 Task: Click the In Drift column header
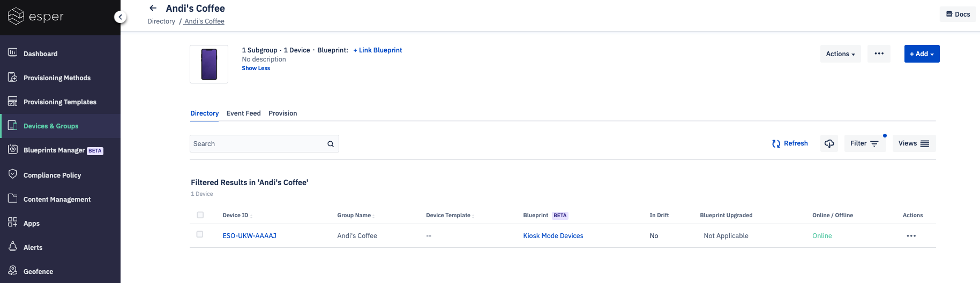coord(659,216)
